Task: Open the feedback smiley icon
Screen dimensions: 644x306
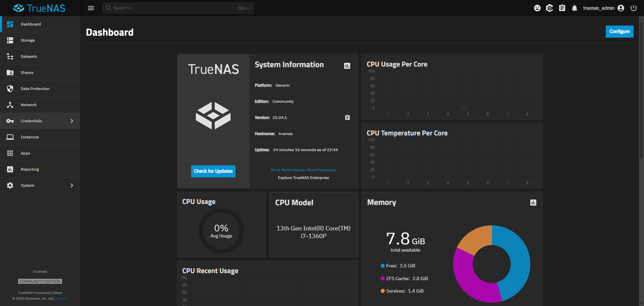Action: pos(537,8)
